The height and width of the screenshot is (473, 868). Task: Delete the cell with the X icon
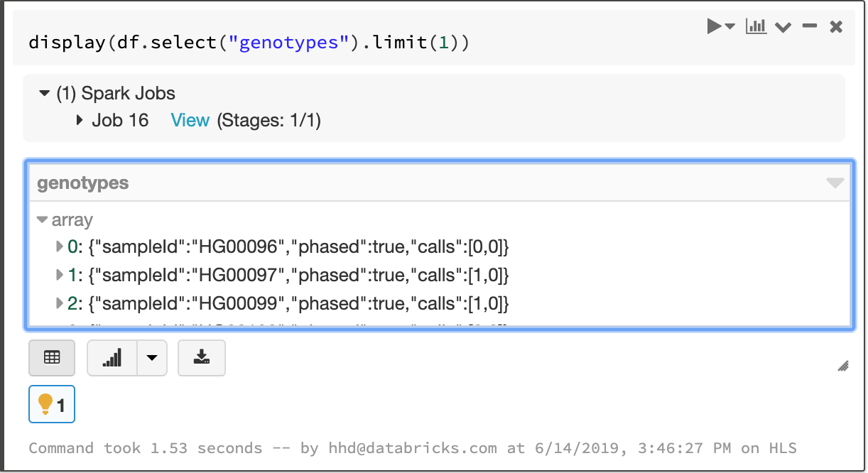coord(836,27)
